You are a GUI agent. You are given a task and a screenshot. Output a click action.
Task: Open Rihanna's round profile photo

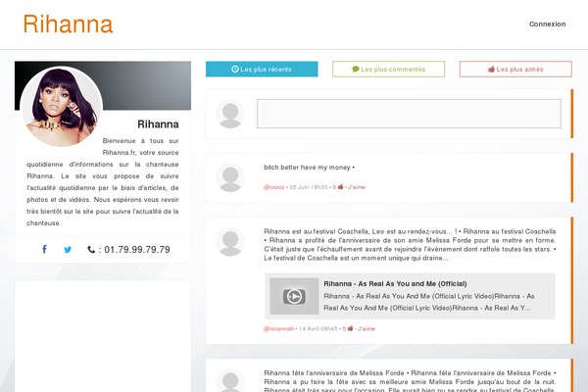tap(61, 107)
